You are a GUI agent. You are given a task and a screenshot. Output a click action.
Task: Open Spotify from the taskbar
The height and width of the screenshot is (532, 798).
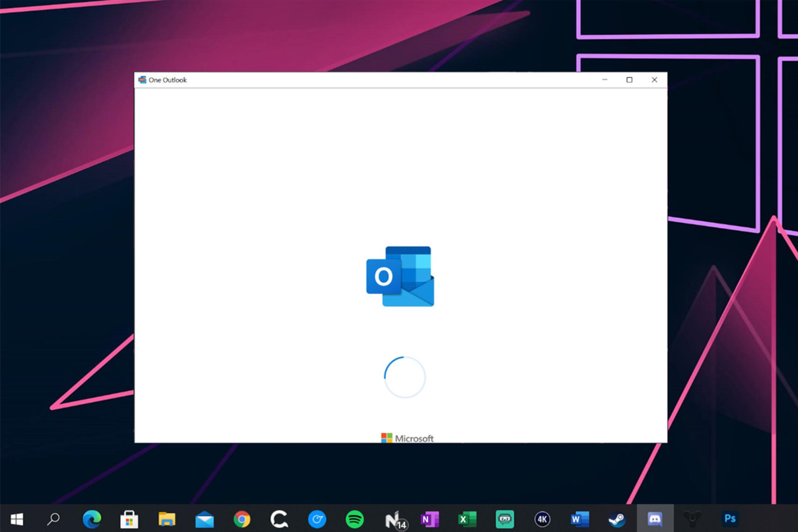tap(355, 519)
